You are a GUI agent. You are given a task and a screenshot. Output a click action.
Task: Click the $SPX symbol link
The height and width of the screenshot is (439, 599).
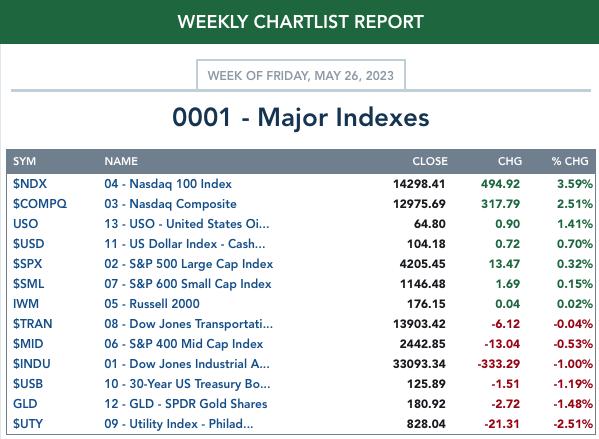pos(28,264)
